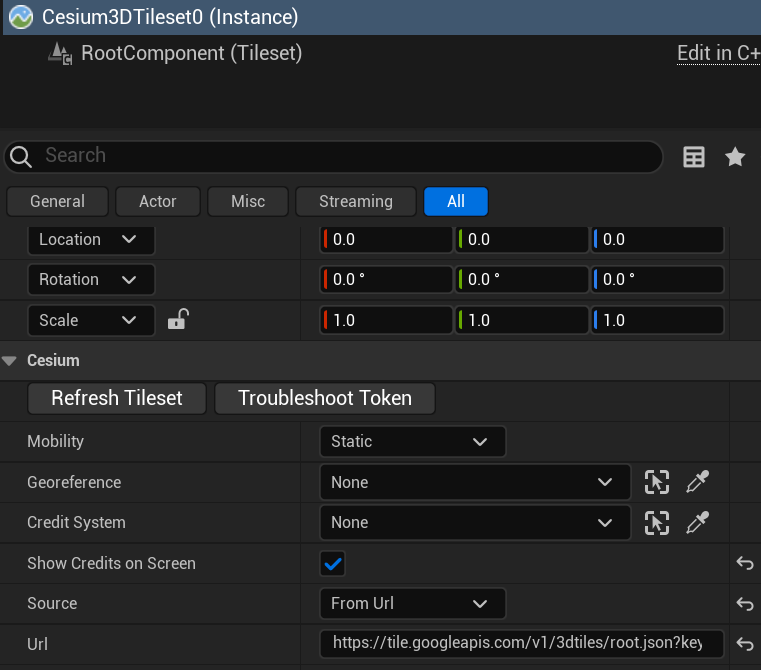Select Credit System actor from viewport icon
Screen dimensions: 761x670
point(657,523)
